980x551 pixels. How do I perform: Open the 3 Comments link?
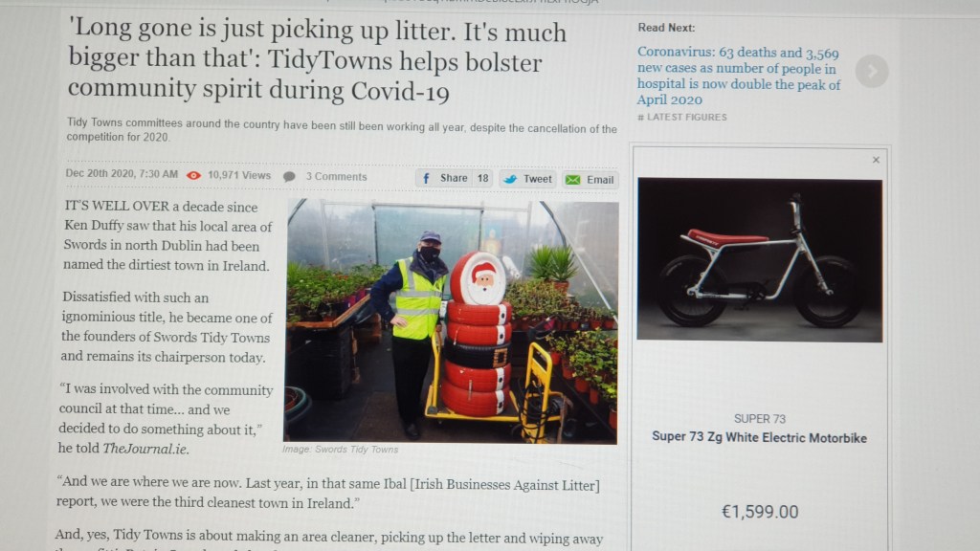point(336,177)
